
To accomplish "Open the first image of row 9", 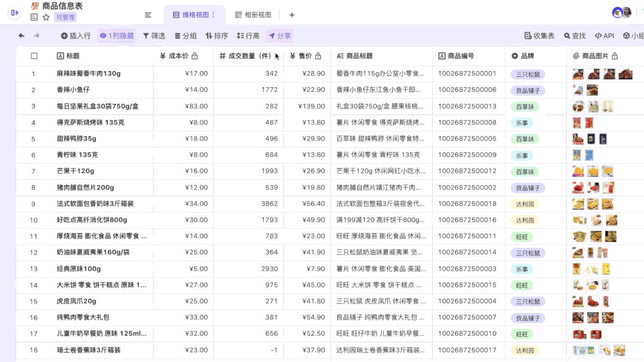I will 578,204.
